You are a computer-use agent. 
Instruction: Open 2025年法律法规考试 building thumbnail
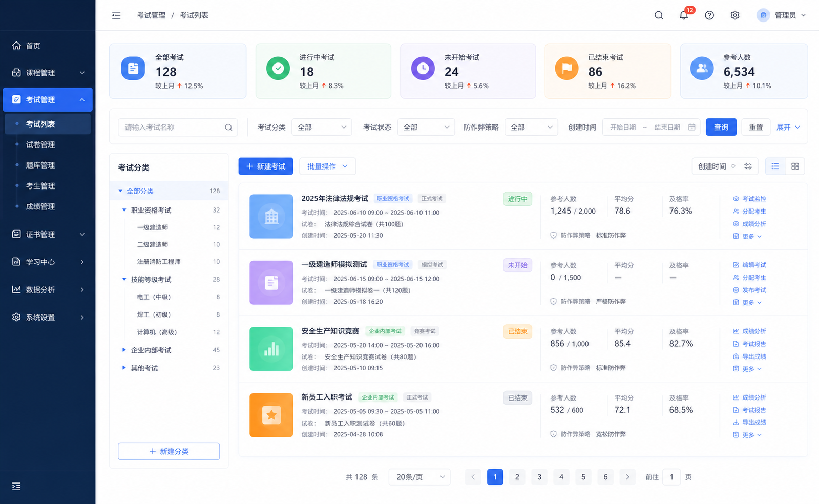[271, 216]
